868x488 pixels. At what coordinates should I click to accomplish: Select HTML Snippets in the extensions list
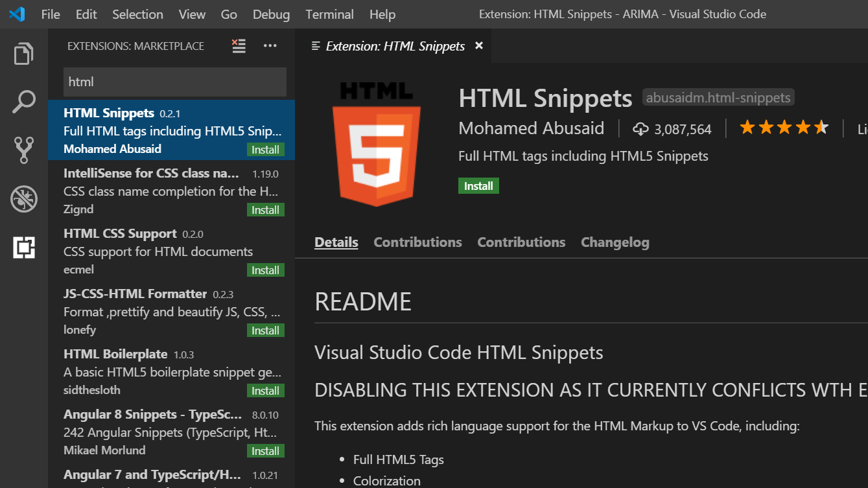[171, 130]
